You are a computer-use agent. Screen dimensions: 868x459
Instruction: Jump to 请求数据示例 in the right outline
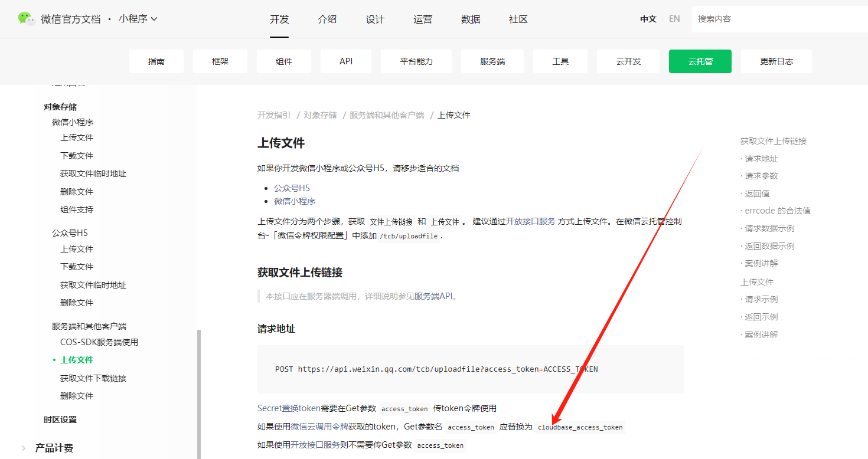[x=770, y=228]
